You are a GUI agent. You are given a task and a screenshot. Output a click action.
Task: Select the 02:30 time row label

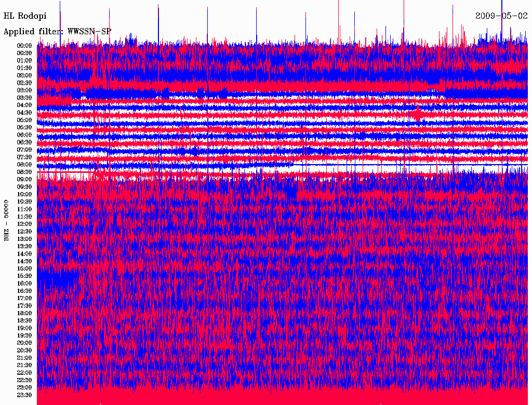click(25, 83)
